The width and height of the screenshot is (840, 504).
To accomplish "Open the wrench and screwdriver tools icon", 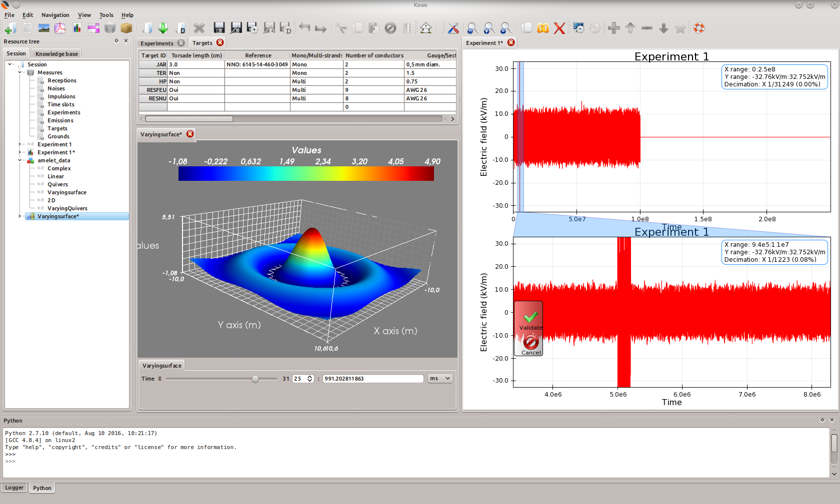I will tap(453, 28).
